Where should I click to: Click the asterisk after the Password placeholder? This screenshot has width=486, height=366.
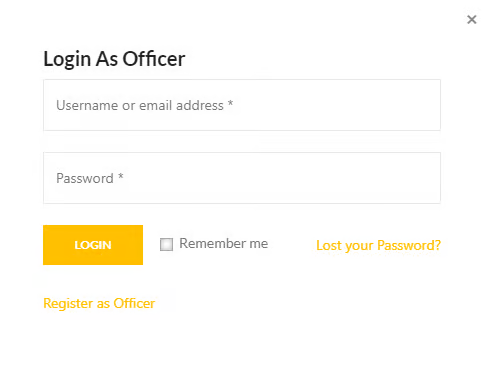tap(121, 176)
